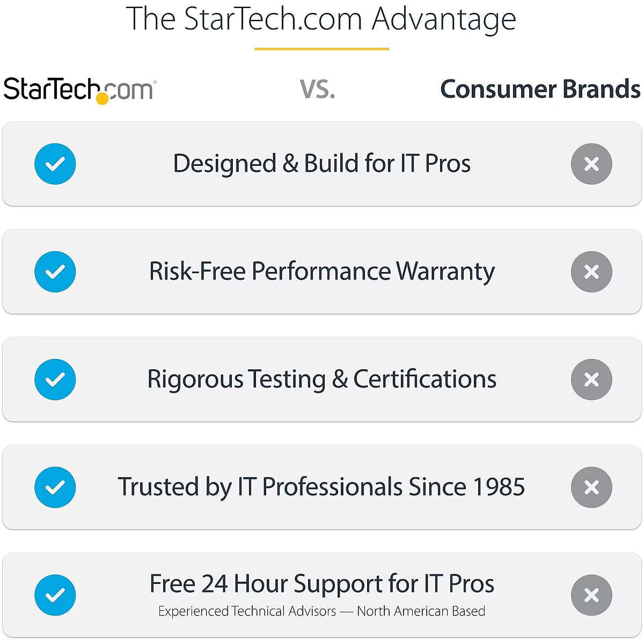
Task: Click the VS. label
Action: 317,90
